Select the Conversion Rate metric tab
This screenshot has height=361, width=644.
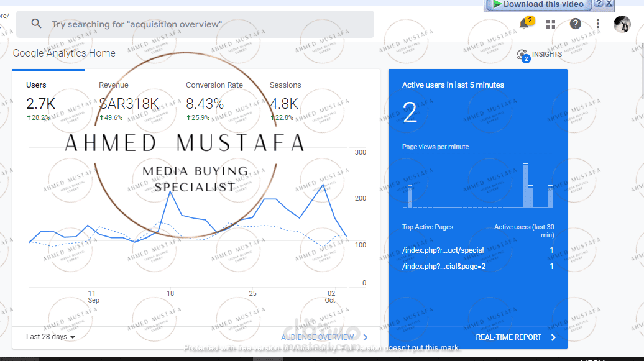coord(214,102)
